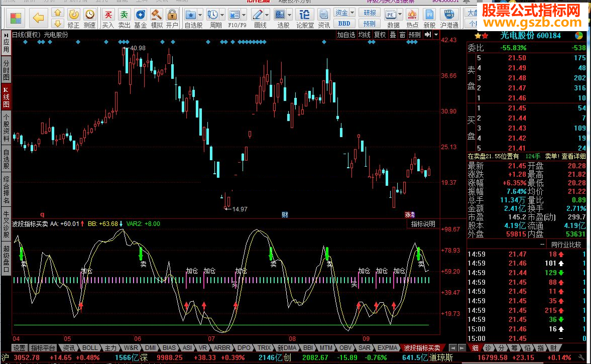Expand the F10/F9 dropdown arrow

click(x=244, y=15)
